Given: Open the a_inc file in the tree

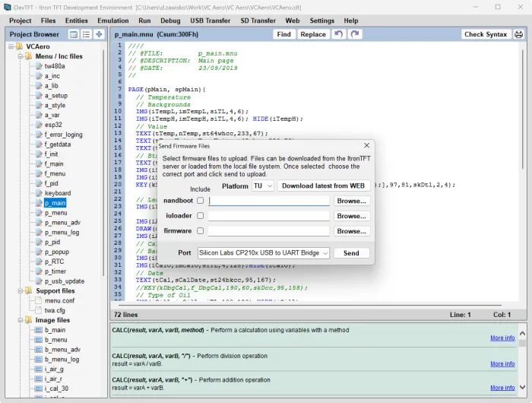Looking at the screenshot, I should (x=52, y=76).
